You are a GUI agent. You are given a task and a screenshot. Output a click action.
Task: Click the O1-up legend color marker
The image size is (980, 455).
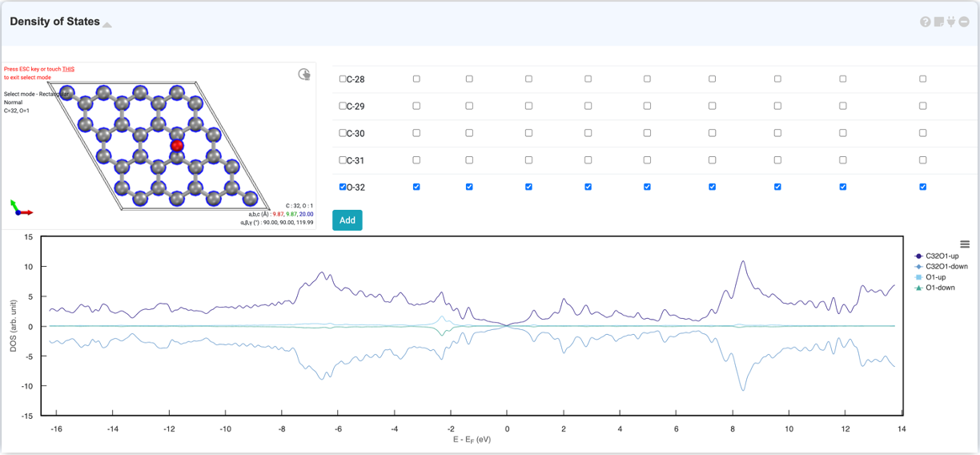coord(918,277)
